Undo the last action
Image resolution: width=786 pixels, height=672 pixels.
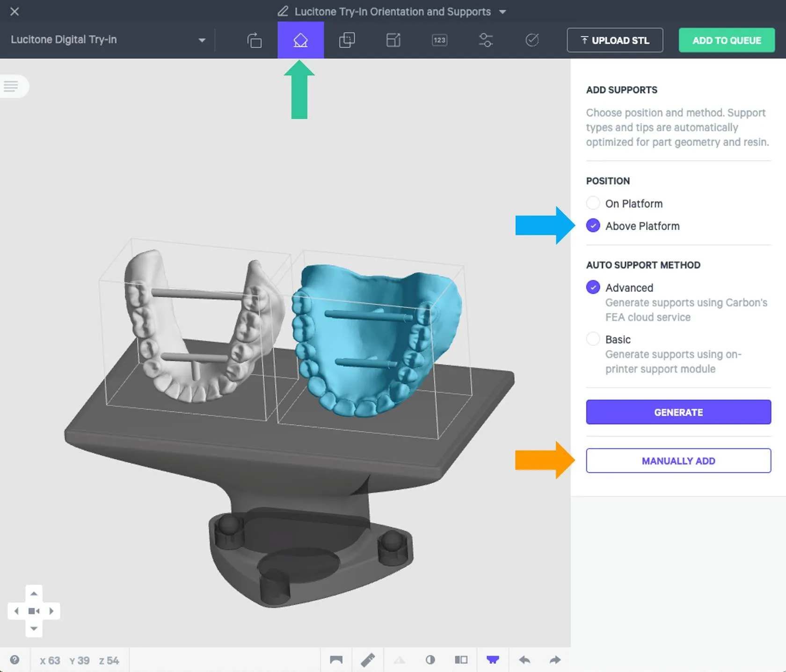pyautogui.click(x=524, y=660)
